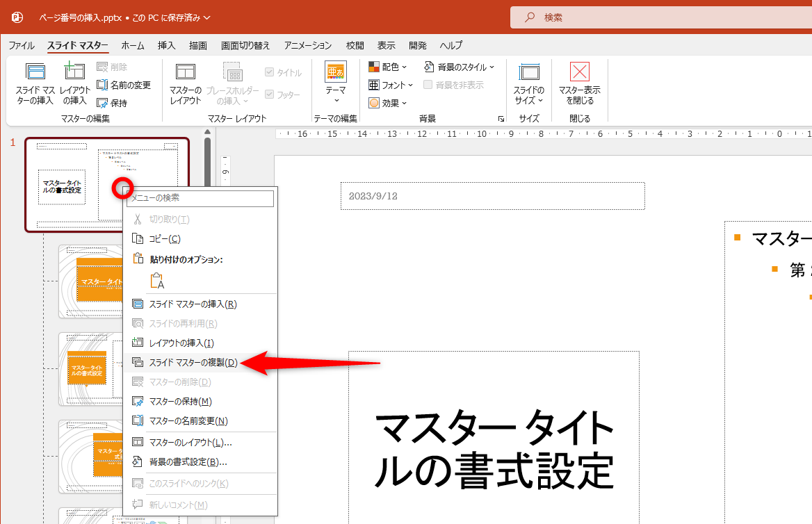
Task: Click マスター表示を閉じる to exit master view
Action: pyautogui.click(x=579, y=82)
